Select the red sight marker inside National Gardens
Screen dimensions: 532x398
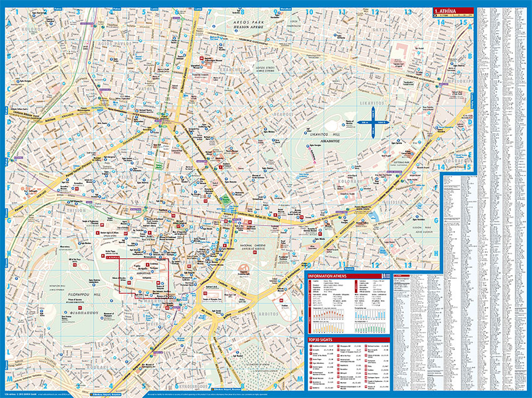point(255,252)
